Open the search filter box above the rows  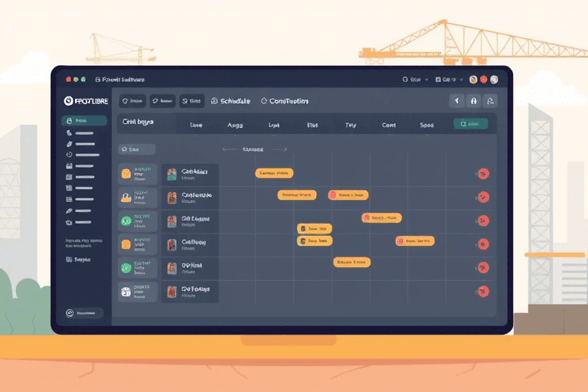point(136,149)
